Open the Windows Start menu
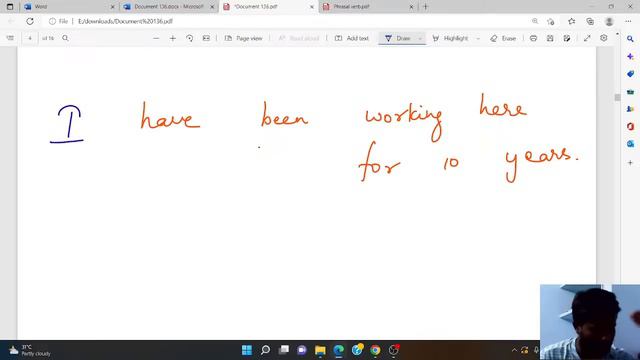This screenshot has height=360, width=640. coord(247,350)
